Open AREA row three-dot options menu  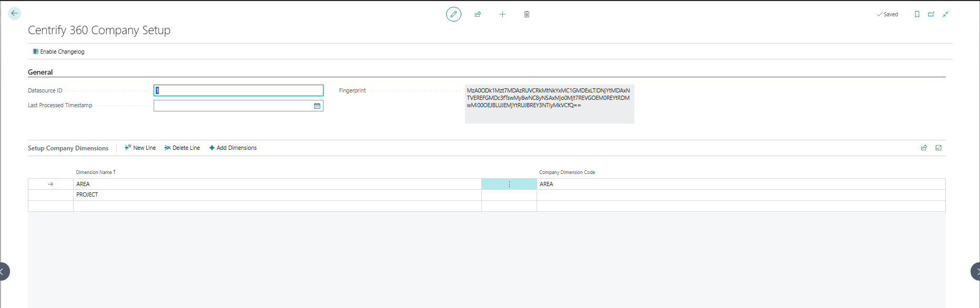click(509, 184)
